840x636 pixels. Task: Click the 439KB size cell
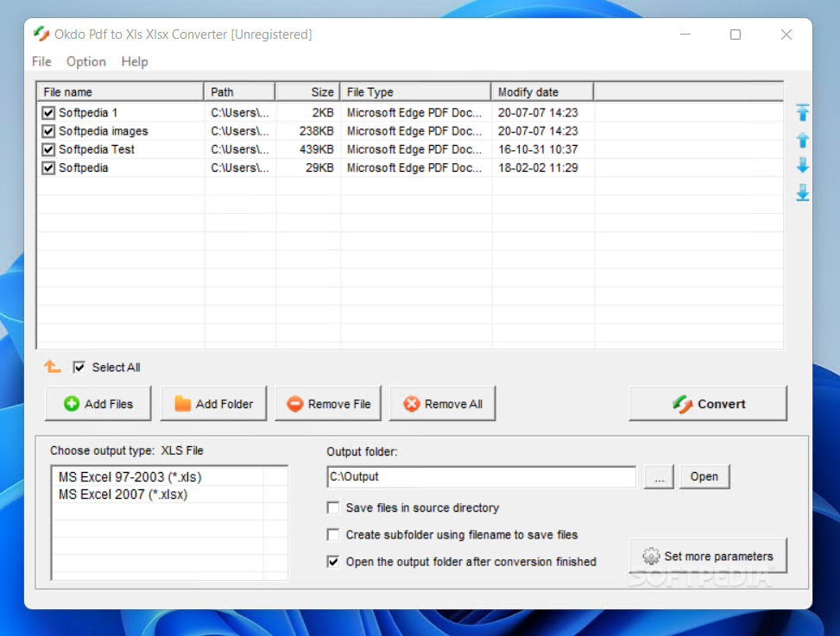pos(317,149)
